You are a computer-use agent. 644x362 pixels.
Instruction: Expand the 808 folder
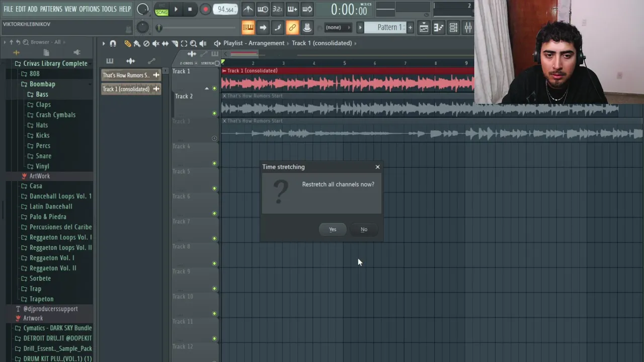point(30,73)
